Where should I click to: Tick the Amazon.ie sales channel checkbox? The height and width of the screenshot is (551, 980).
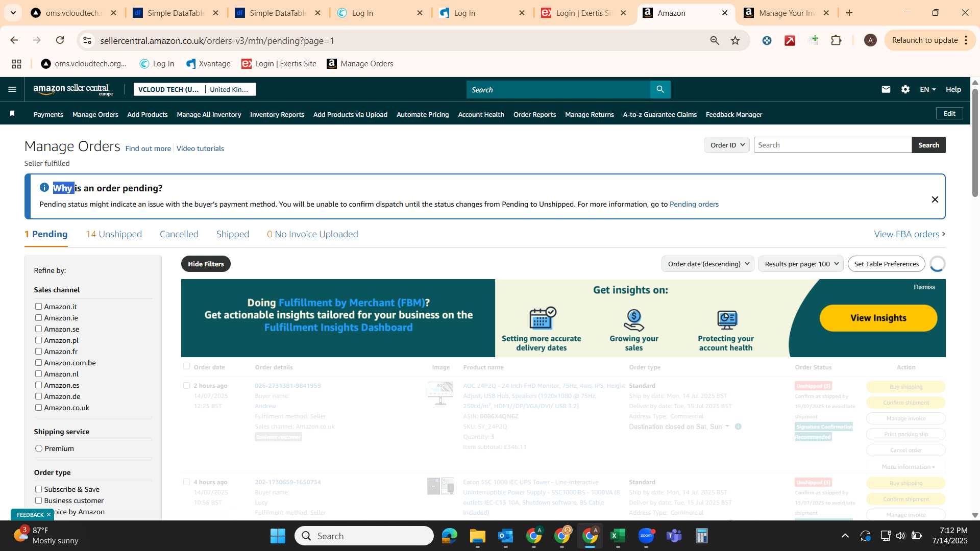point(38,317)
